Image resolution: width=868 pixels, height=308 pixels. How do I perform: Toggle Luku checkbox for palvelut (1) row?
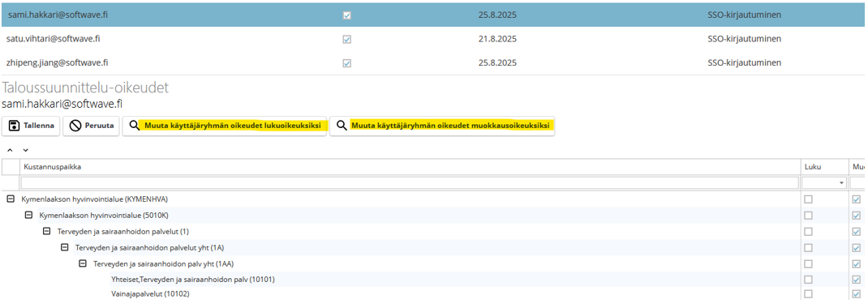click(808, 231)
